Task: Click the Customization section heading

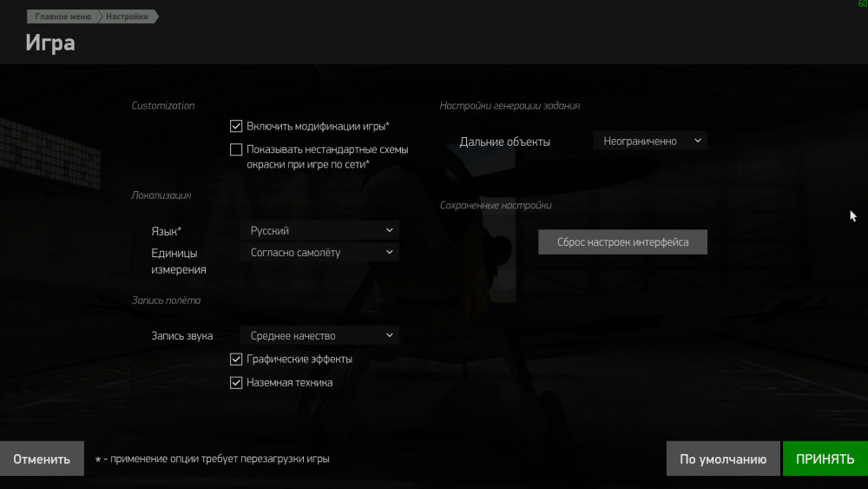Action: [163, 106]
